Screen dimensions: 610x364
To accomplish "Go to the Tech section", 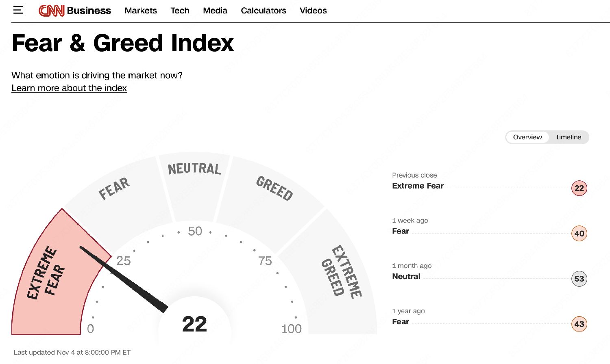I will pyautogui.click(x=180, y=11).
